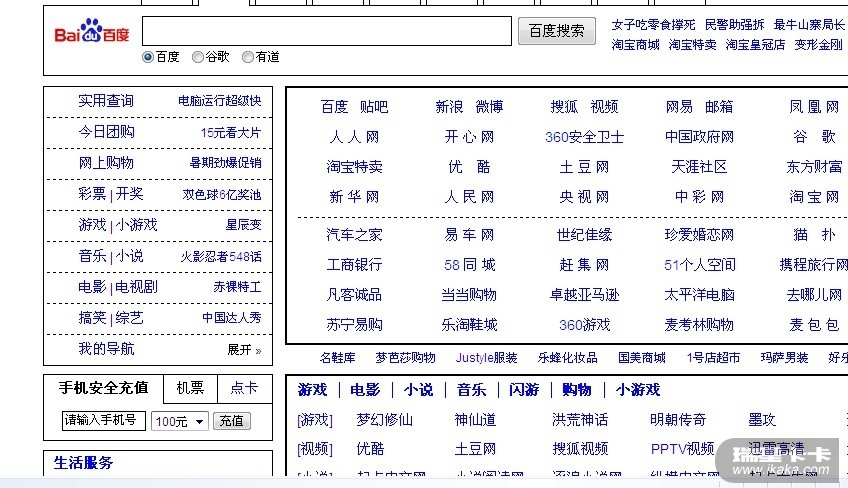The width and height of the screenshot is (848, 488).
Task: Open 汽车之家 link
Action: pyautogui.click(x=354, y=235)
